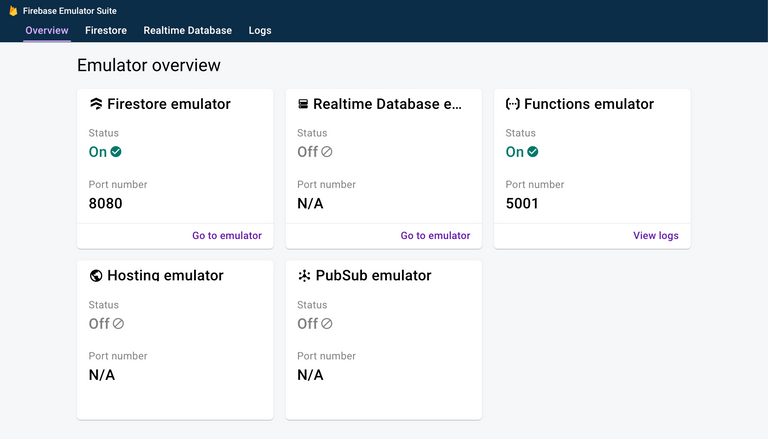The image size is (768, 439).
Task: Click the Firebase flame logo icon
Action: 13,11
